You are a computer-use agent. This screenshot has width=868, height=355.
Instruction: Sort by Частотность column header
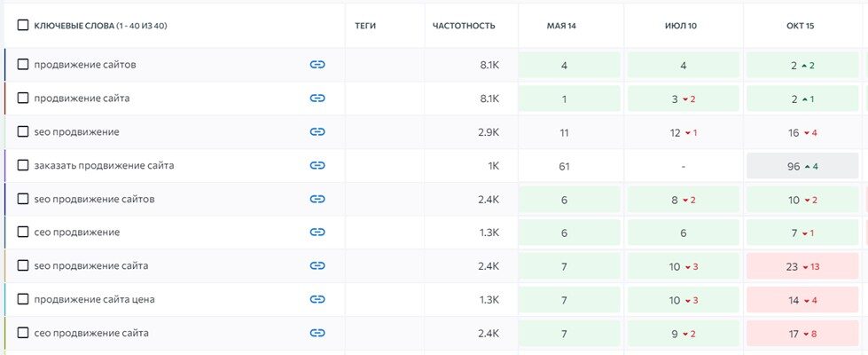tap(464, 26)
